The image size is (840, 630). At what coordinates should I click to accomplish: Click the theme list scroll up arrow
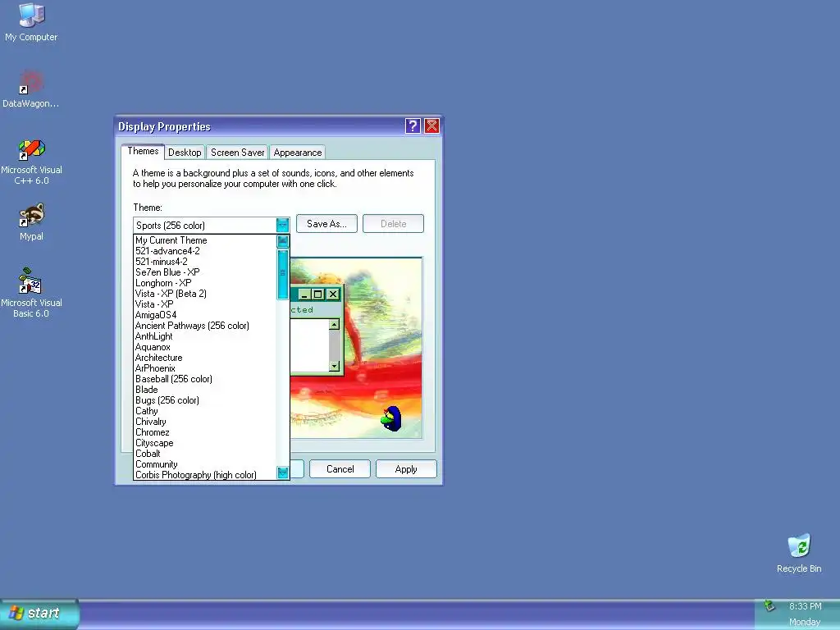(283, 242)
